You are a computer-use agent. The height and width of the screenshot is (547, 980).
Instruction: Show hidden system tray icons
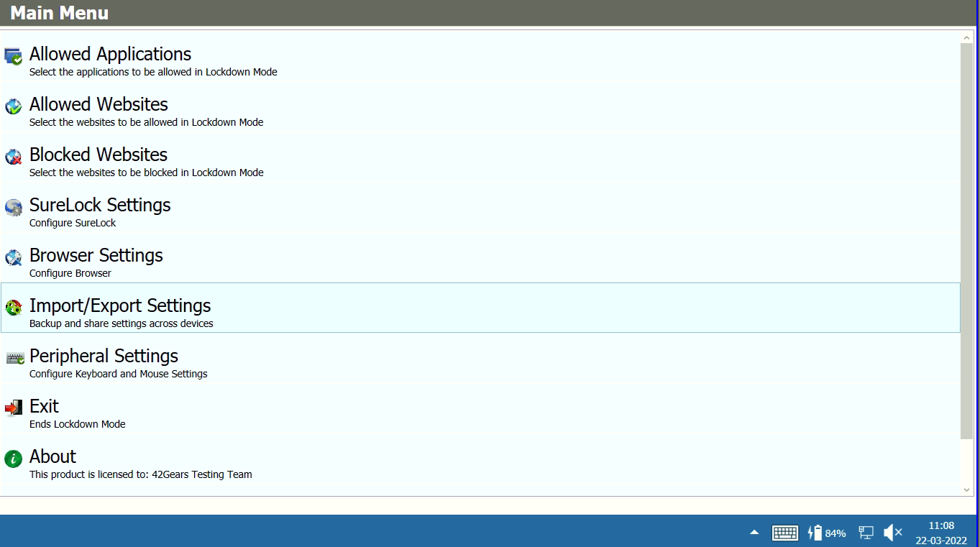pos(754,533)
